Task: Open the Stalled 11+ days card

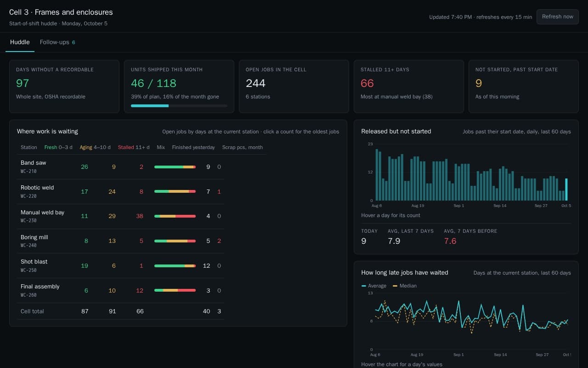Action: click(x=409, y=86)
